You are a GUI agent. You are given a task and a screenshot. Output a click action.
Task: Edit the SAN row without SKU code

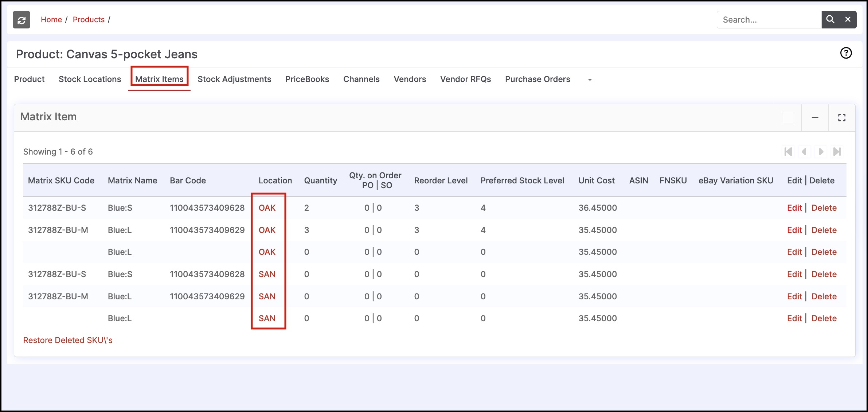tap(794, 318)
